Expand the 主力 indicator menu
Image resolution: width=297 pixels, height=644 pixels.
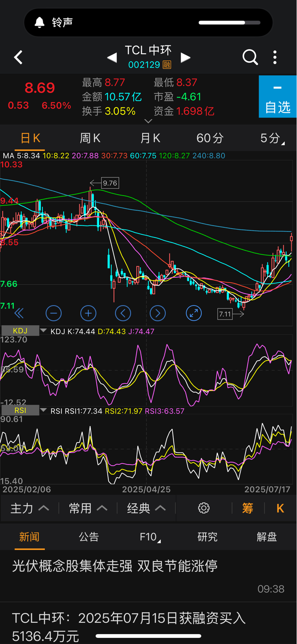(30, 508)
